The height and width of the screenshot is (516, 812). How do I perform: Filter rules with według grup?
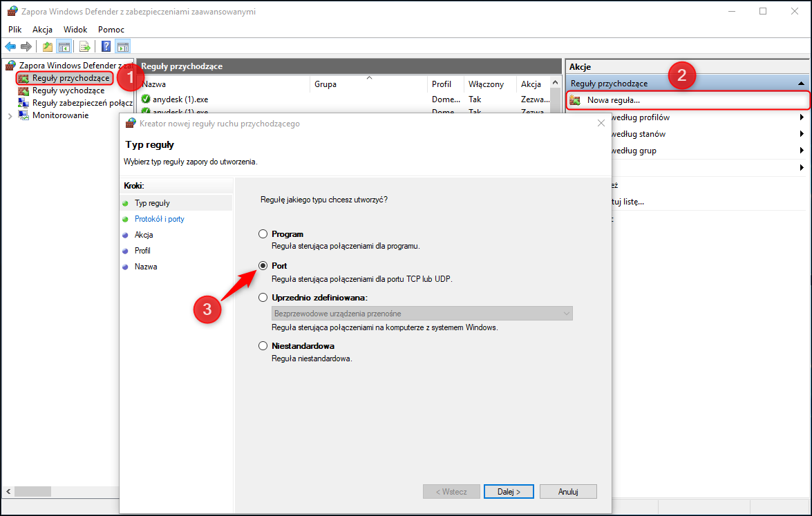[634, 151]
